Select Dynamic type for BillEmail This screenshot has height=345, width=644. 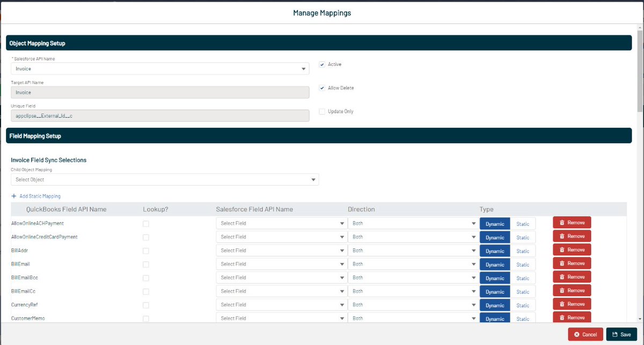click(495, 265)
